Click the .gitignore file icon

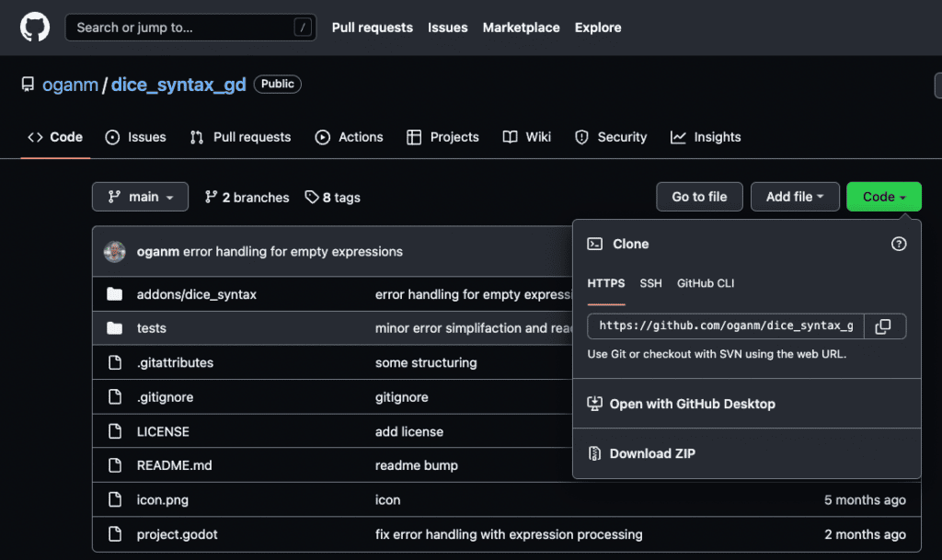(x=115, y=396)
